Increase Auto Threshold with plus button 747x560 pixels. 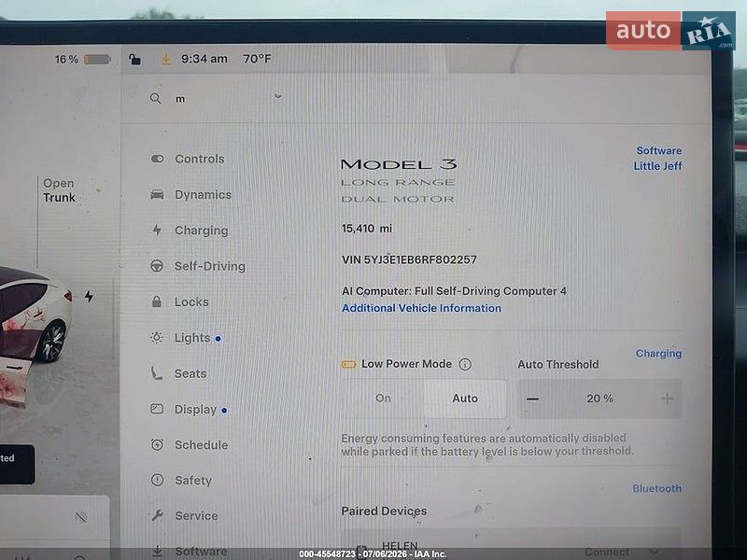click(667, 399)
